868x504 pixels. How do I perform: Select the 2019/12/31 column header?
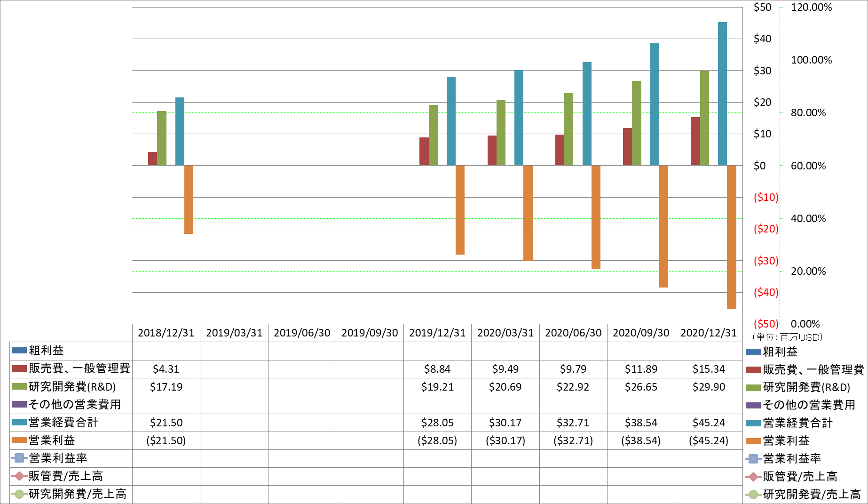tap(437, 333)
